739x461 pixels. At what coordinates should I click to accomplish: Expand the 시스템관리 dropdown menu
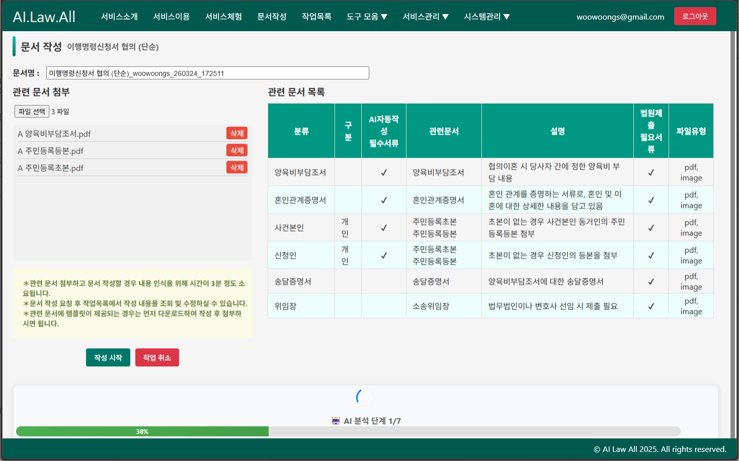click(486, 16)
